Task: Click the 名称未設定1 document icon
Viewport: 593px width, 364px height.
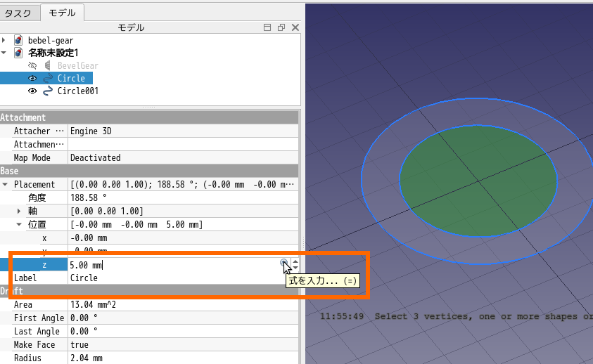Action: pos(18,53)
